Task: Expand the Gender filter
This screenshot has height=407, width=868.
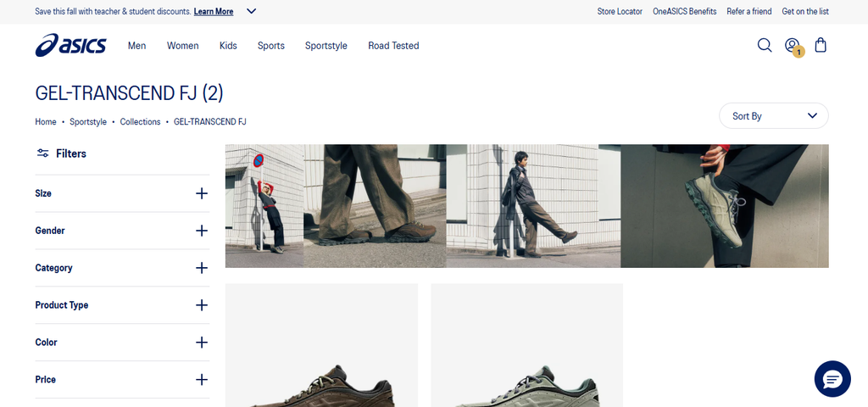Action: [x=122, y=231]
